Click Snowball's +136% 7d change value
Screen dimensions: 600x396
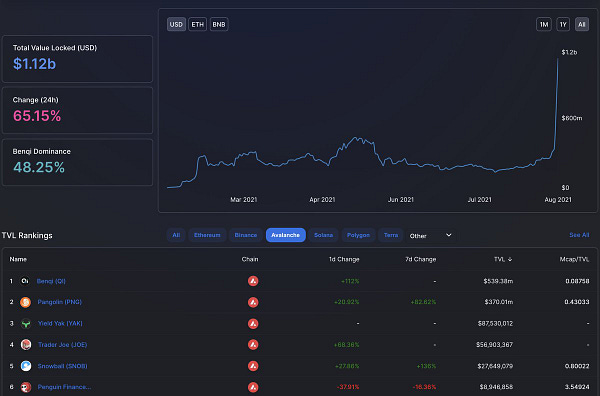click(x=426, y=366)
